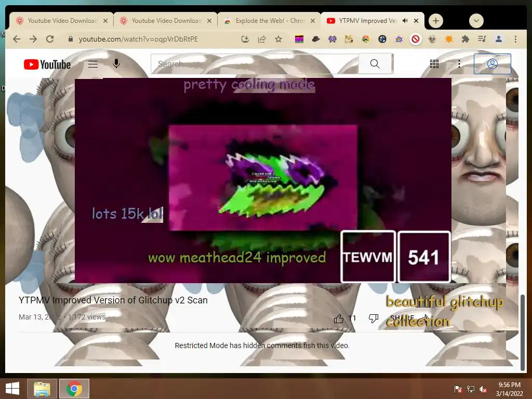Open the striped purple-yellow extension icon
The height and width of the screenshot is (399, 532).
point(299,39)
